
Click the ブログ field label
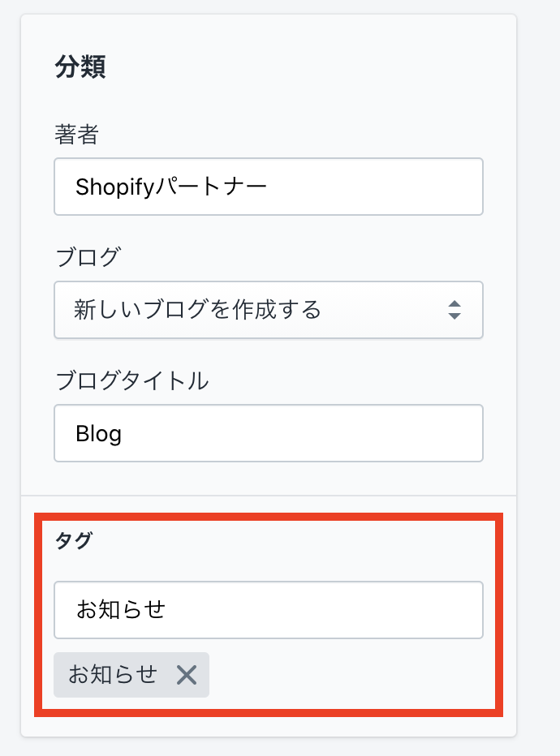87,257
